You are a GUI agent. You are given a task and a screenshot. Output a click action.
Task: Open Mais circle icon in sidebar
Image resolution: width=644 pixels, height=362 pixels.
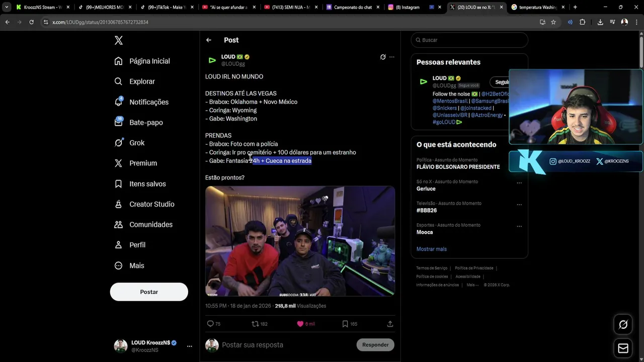point(118,265)
